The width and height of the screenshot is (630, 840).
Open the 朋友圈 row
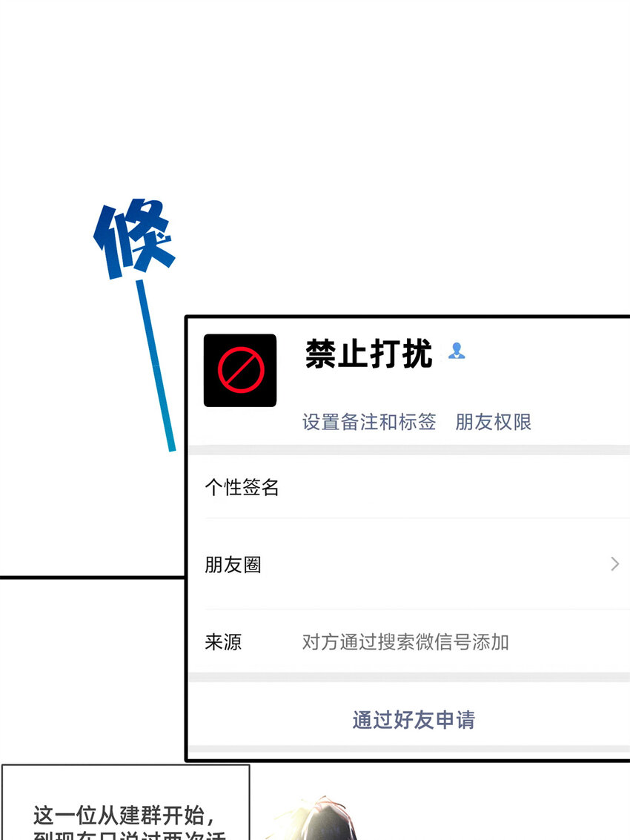409,564
